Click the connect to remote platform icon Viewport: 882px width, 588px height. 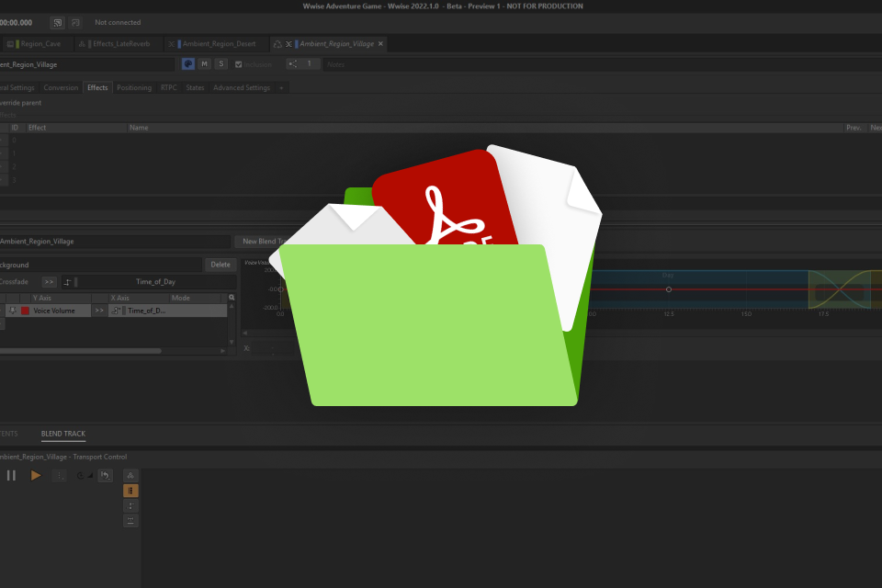point(57,22)
